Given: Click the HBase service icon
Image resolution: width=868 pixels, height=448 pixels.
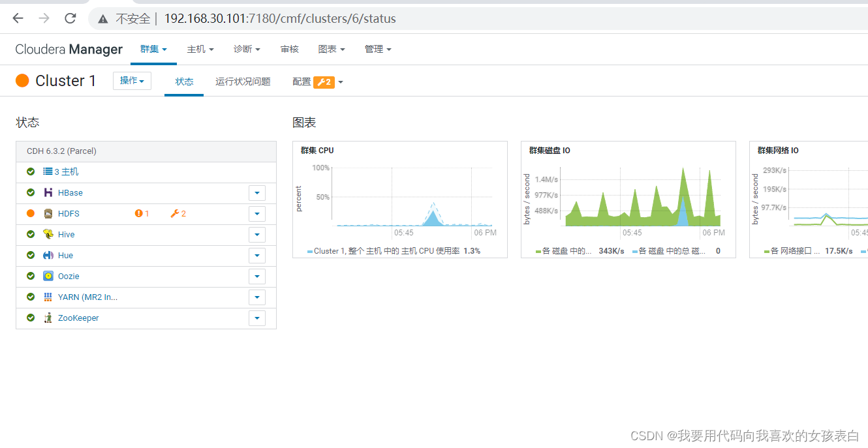Looking at the screenshot, I should pos(48,192).
